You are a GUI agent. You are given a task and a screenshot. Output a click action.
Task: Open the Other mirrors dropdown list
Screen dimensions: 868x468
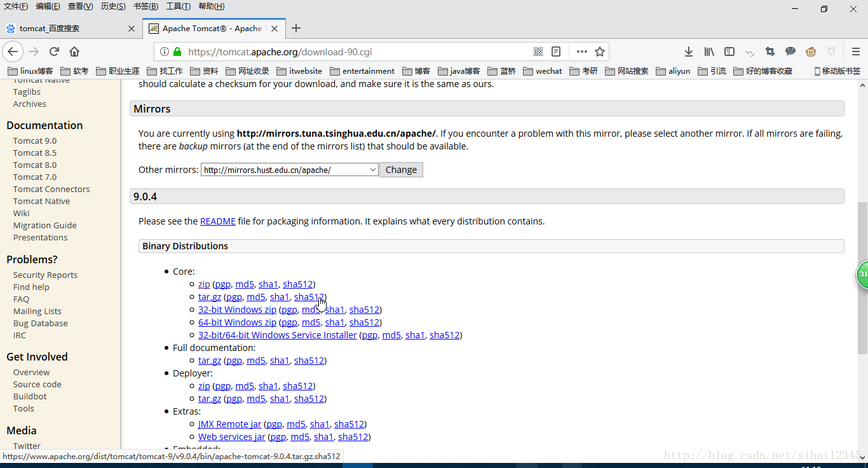(290, 170)
